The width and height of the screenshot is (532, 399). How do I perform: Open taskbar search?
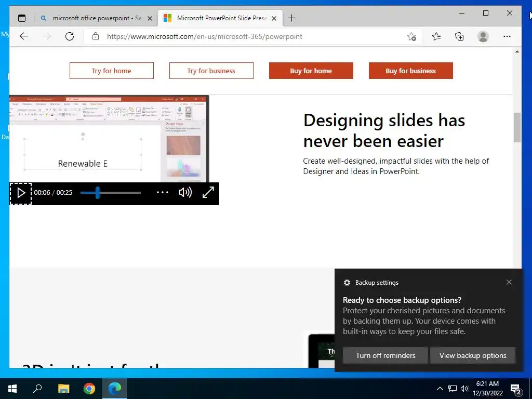[x=37, y=389]
